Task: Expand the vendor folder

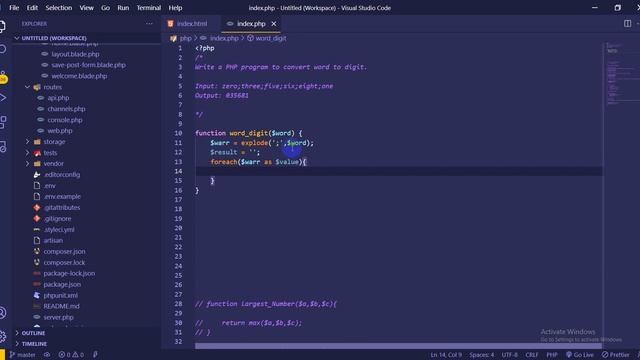Action: 53,164
